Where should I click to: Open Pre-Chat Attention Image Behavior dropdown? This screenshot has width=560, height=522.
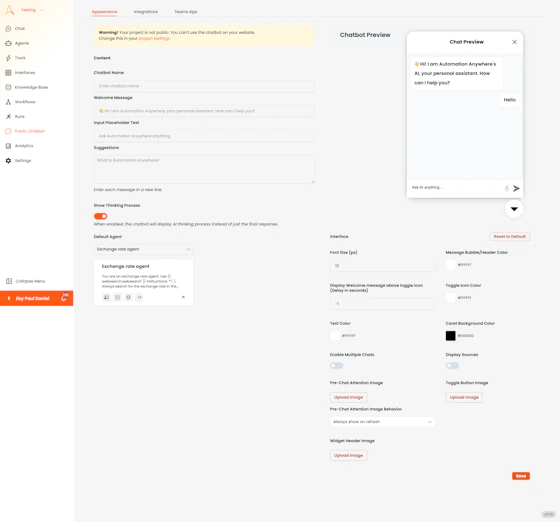382,422
